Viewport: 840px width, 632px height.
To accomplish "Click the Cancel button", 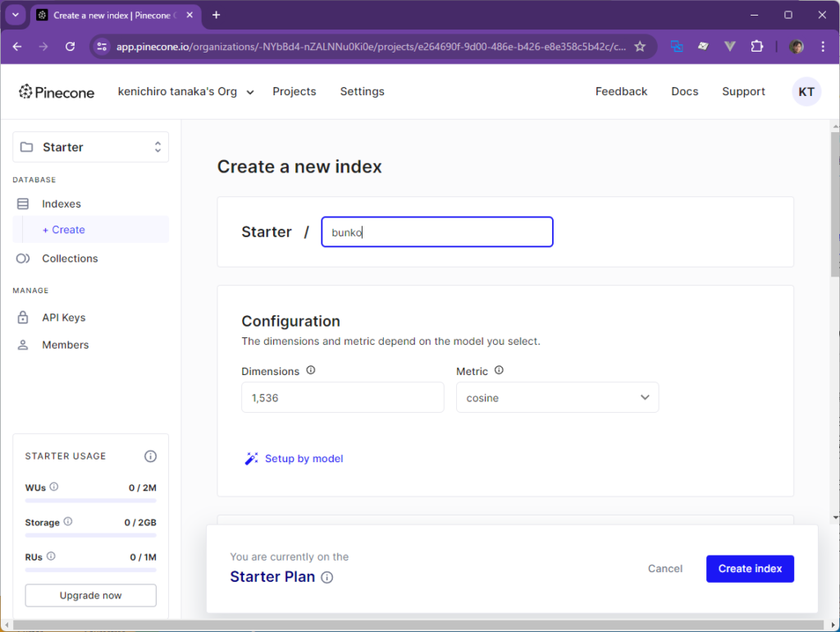I will (664, 569).
